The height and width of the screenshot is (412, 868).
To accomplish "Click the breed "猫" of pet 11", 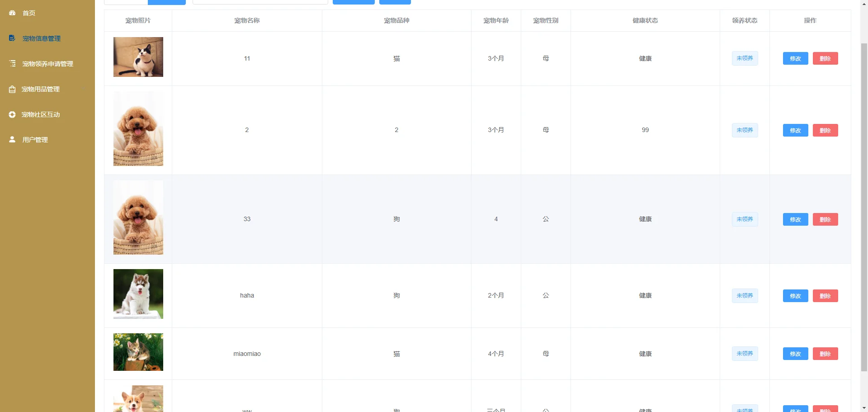I will tap(396, 58).
